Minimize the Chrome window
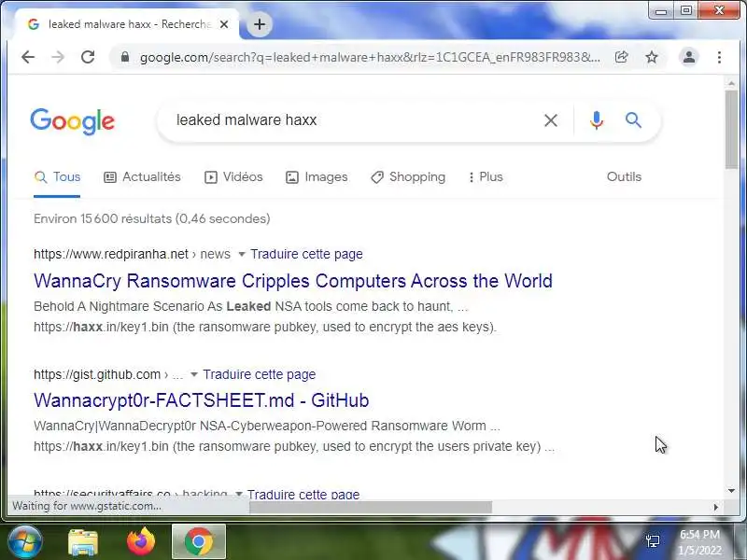The height and width of the screenshot is (560, 747). pos(661,11)
